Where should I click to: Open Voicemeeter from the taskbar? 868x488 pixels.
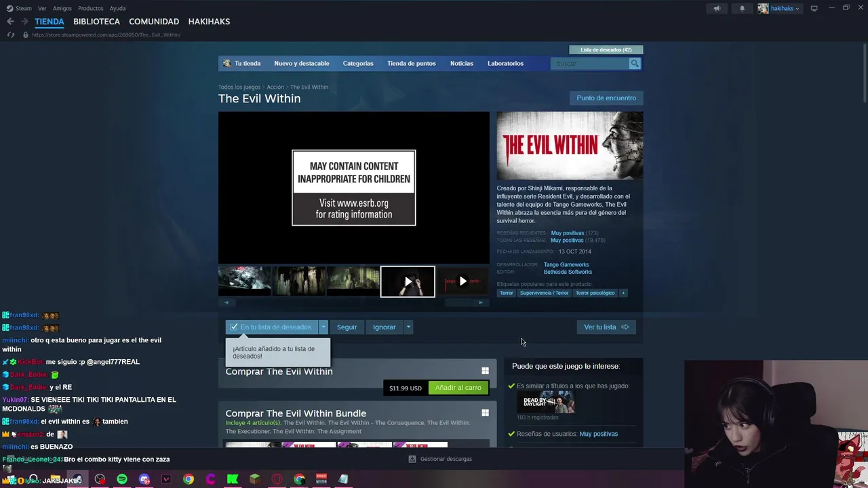[x=321, y=479]
